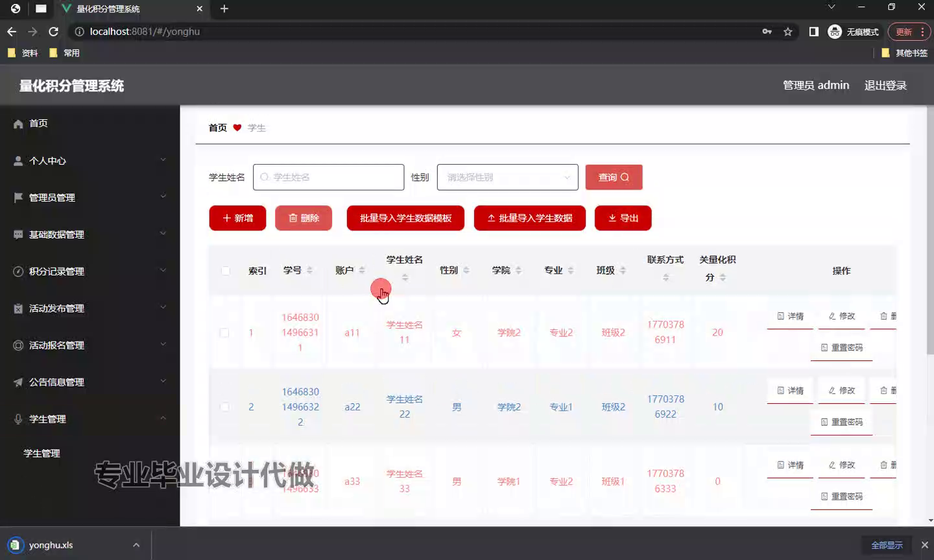Click 批量导入学生数据模板 button

click(405, 218)
